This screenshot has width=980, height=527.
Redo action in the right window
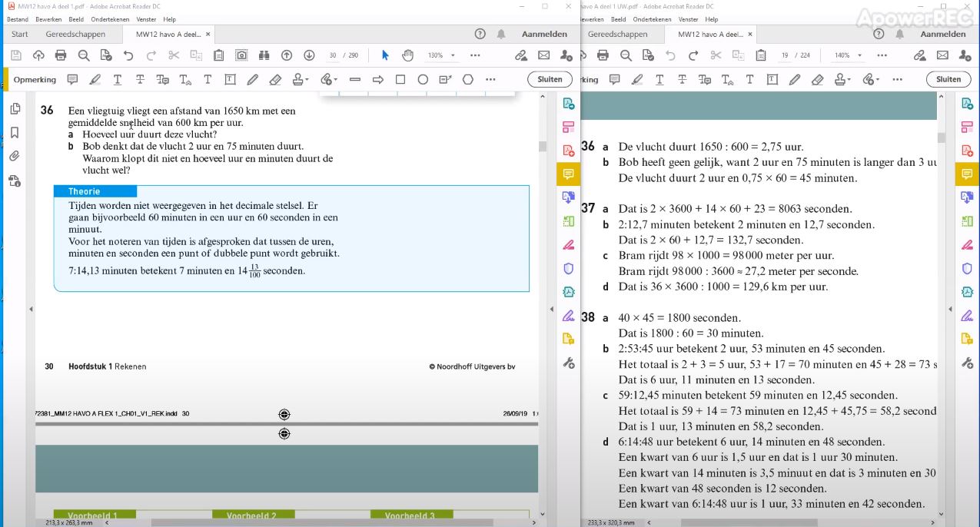coord(693,55)
